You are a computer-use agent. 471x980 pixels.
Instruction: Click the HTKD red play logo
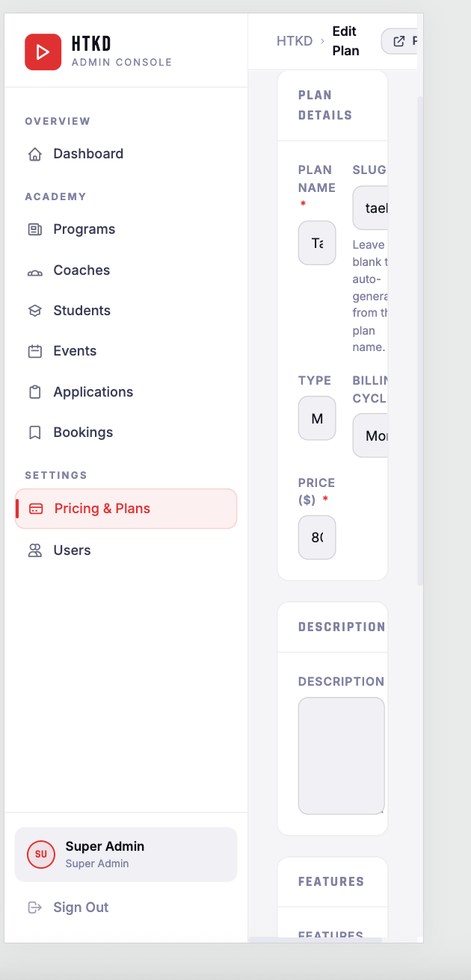pyautogui.click(x=43, y=52)
